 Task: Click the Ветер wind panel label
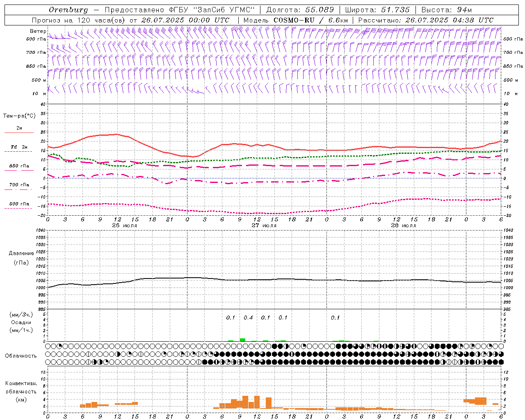pyautogui.click(x=38, y=31)
